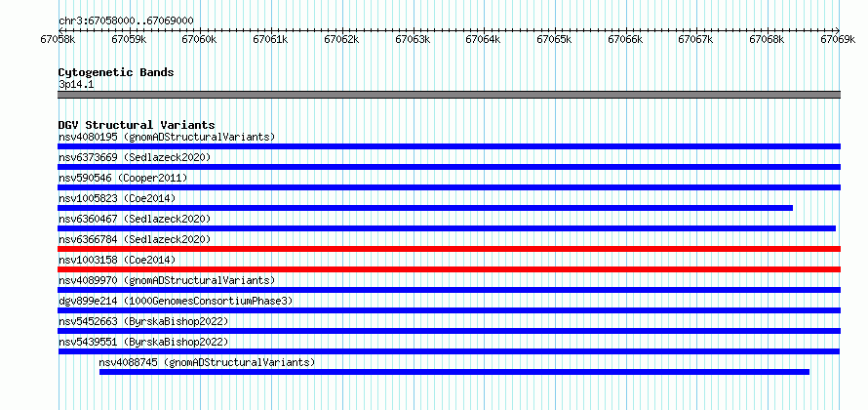Viewport: 868px width, 410px height.
Task: Open the nsv1005823 (Coe2014) label
Action: pos(117,198)
